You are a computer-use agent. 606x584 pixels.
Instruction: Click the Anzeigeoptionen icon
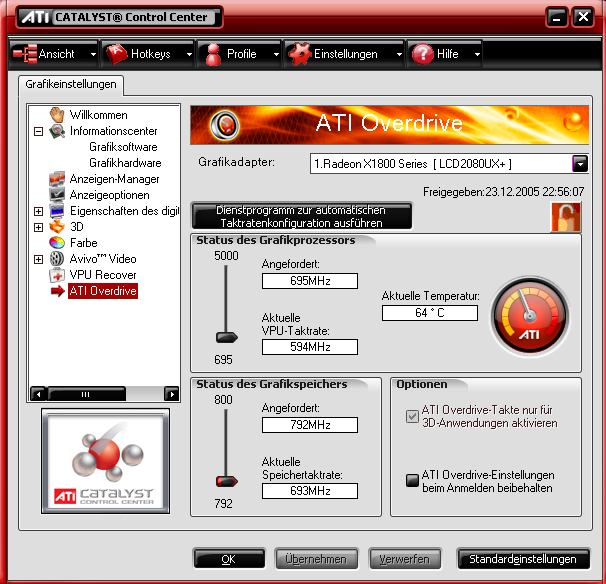pos(57,195)
